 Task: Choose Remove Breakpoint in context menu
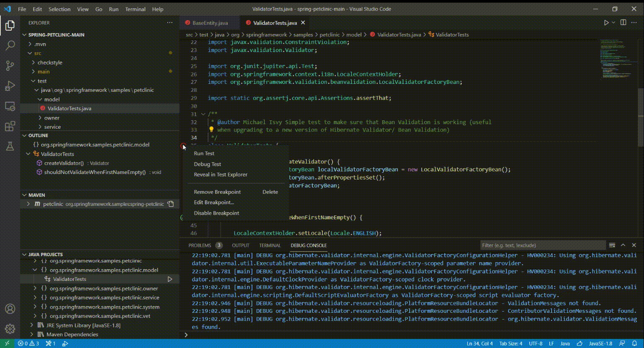(x=217, y=192)
